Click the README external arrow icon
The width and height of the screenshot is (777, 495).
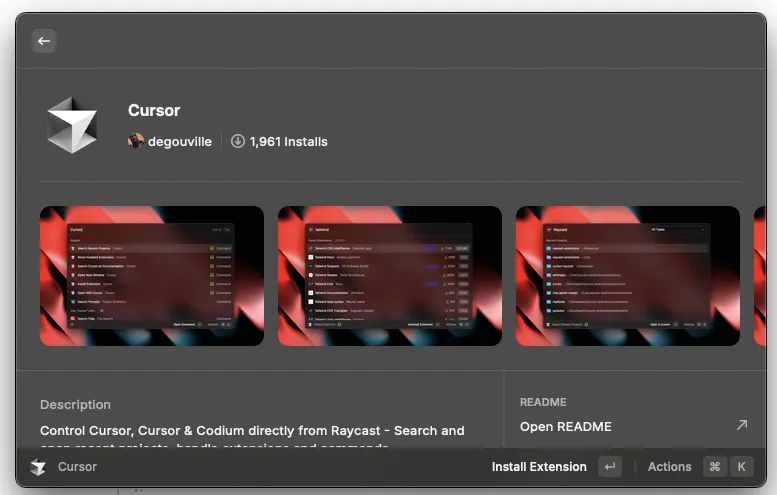(x=741, y=425)
